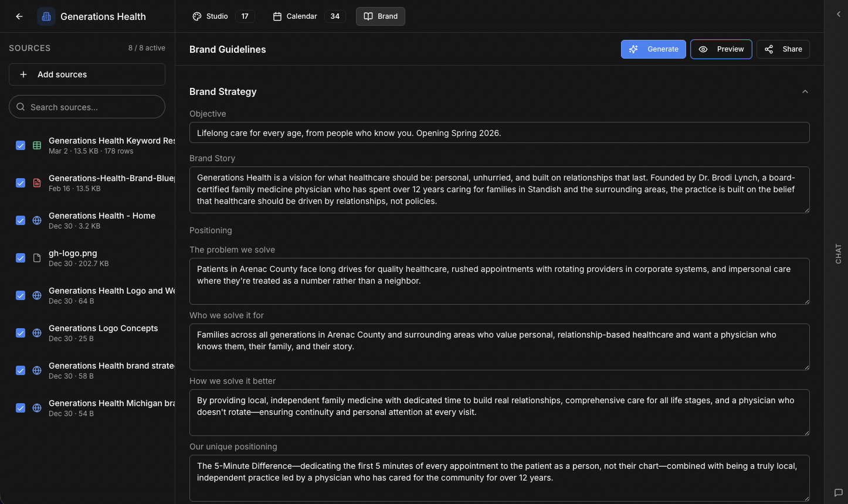Screen dimensions: 848x504
Task: Expand the side panel with top-right chevron
Action: [x=838, y=14]
